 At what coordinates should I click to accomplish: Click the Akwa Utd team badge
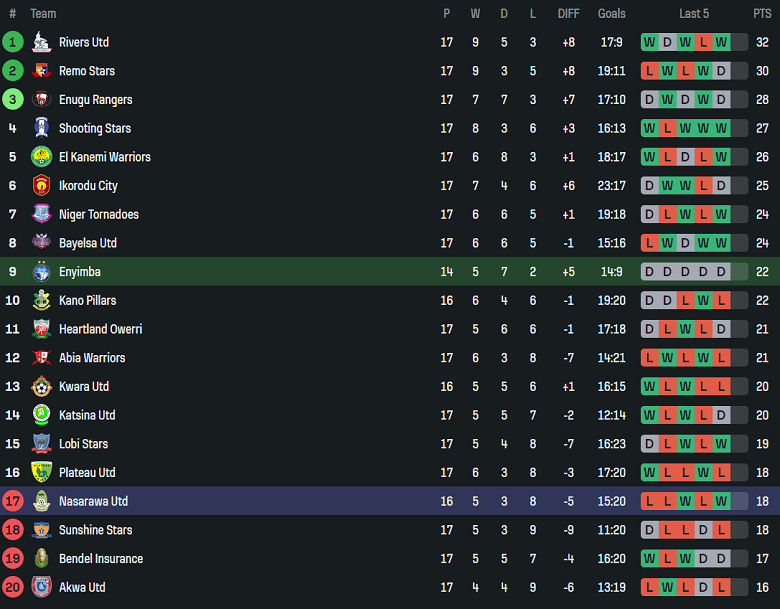41,587
